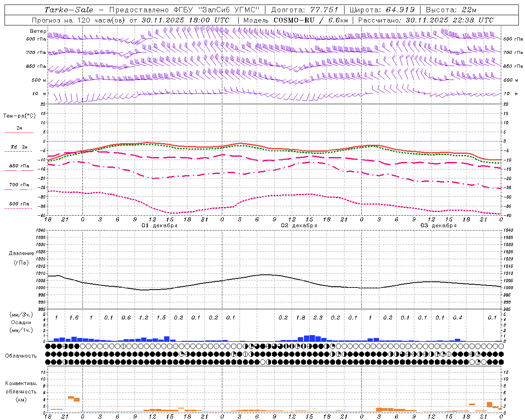The image size is (525, 420).
Task: Click the Td 2м legend entry
Action: (x=19, y=147)
